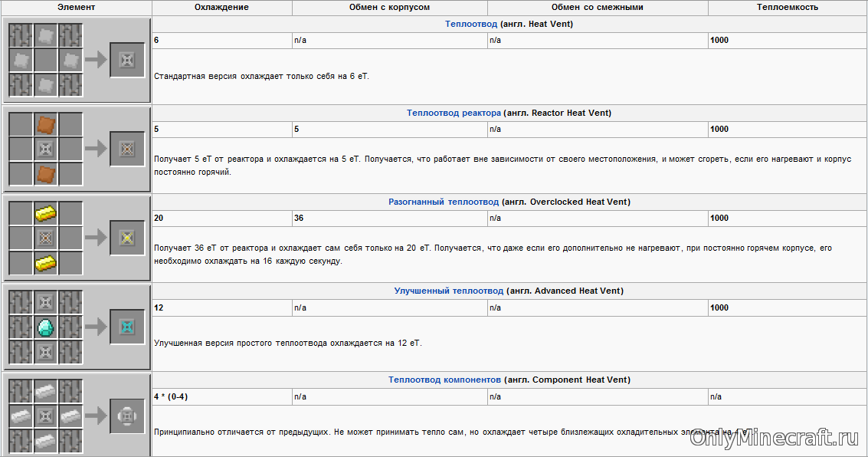This screenshot has width=868, height=457.
Task: Select the bottom gold ingot in Overclocked recipe
Action: coord(46,263)
